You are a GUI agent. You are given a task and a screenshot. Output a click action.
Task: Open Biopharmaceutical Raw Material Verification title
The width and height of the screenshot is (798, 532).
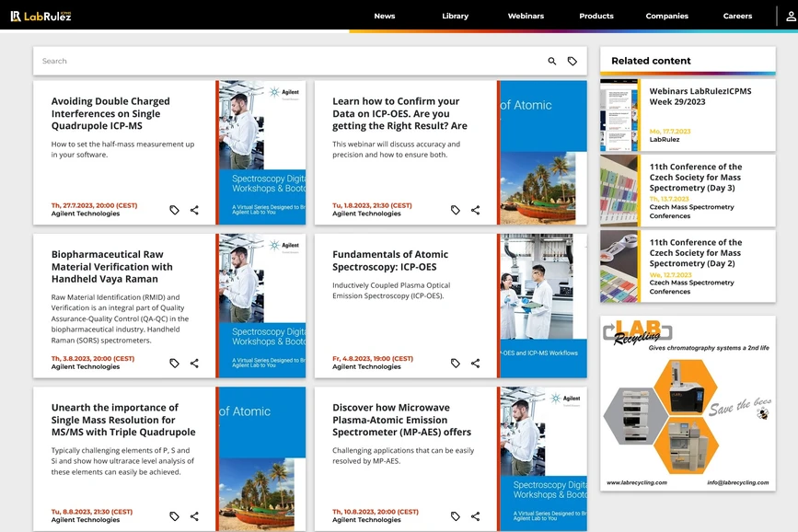112,267
